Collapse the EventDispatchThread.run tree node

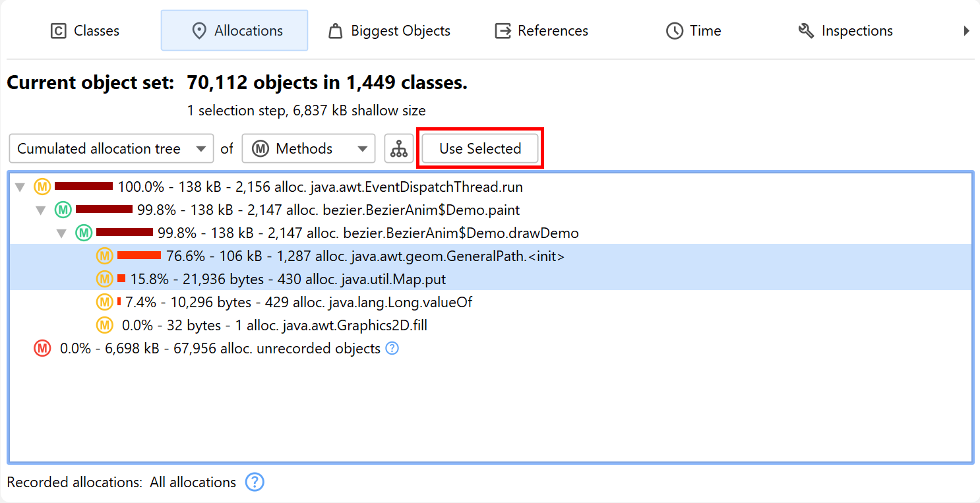coord(20,187)
